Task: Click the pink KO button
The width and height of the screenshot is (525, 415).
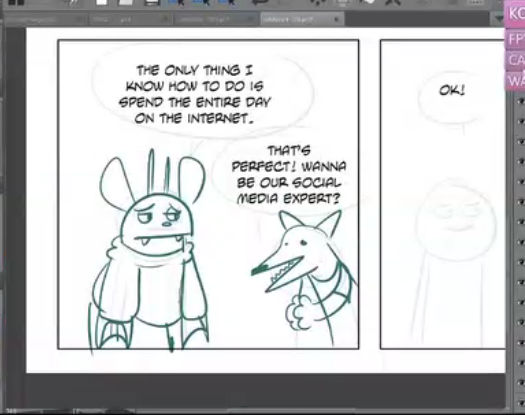Action: point(516,14)
